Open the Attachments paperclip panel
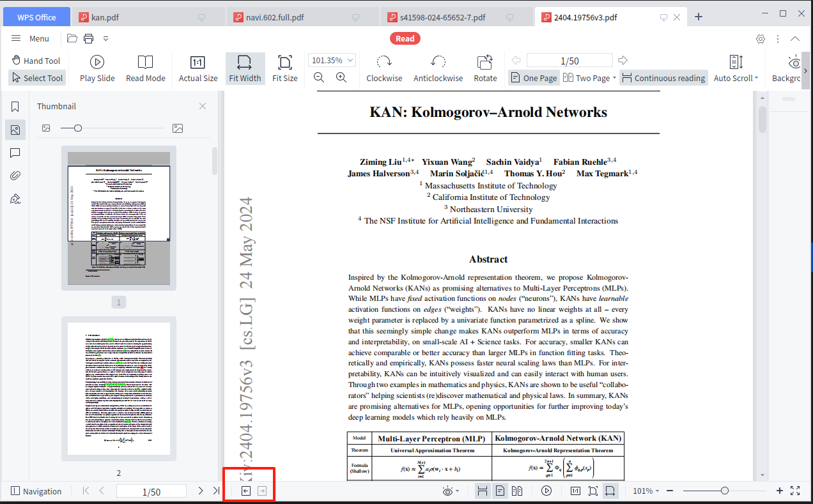The image size is (813, 504). tap(15, 176)
